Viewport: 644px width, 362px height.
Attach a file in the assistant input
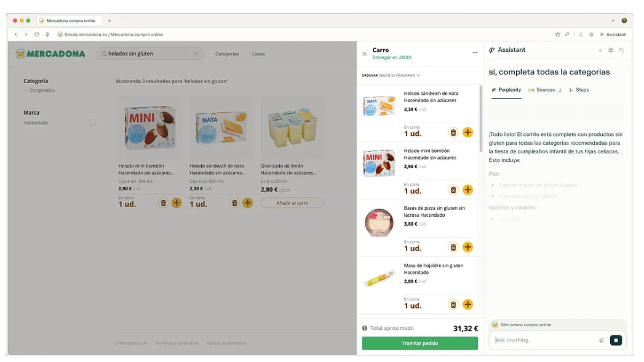pyautogui.click(x=602, y=340)
